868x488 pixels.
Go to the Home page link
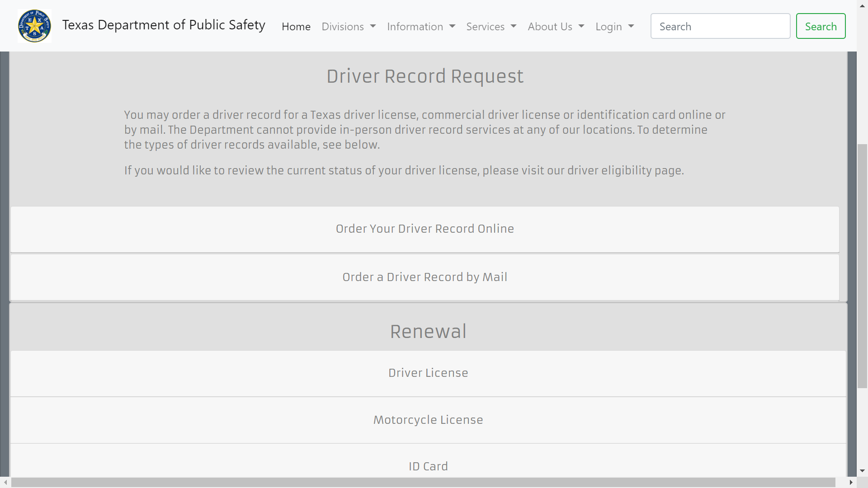[296, 27]
